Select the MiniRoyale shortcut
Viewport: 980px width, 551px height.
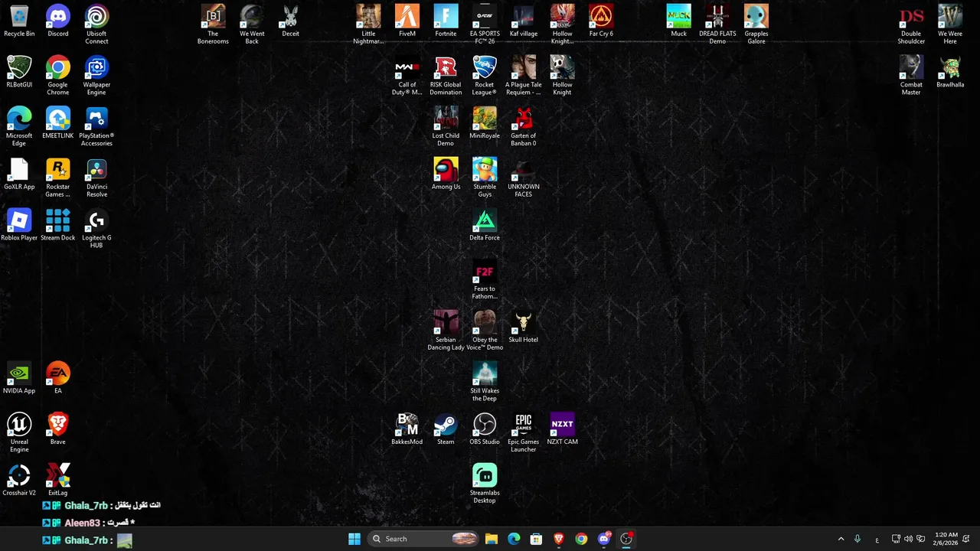coord(485,123)
